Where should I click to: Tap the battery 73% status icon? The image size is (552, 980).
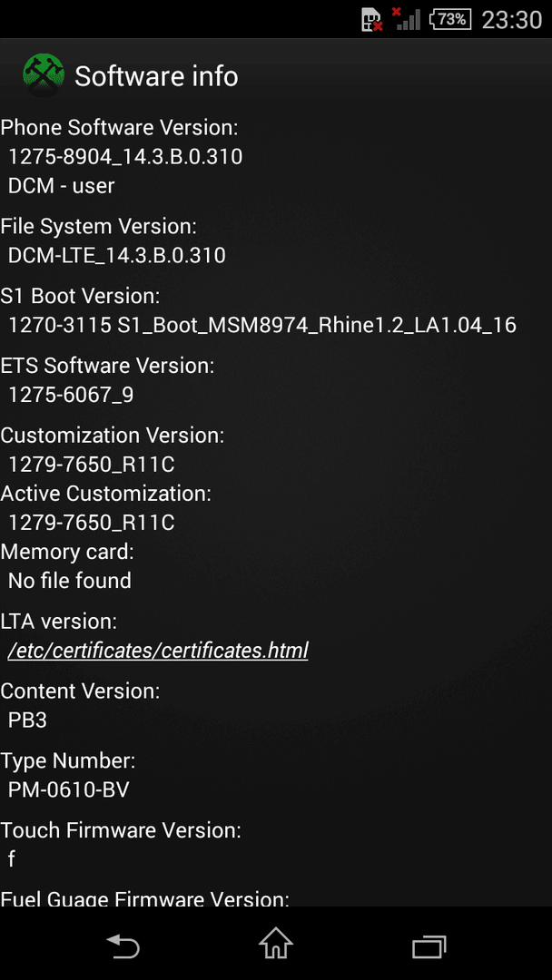[450, 19]
